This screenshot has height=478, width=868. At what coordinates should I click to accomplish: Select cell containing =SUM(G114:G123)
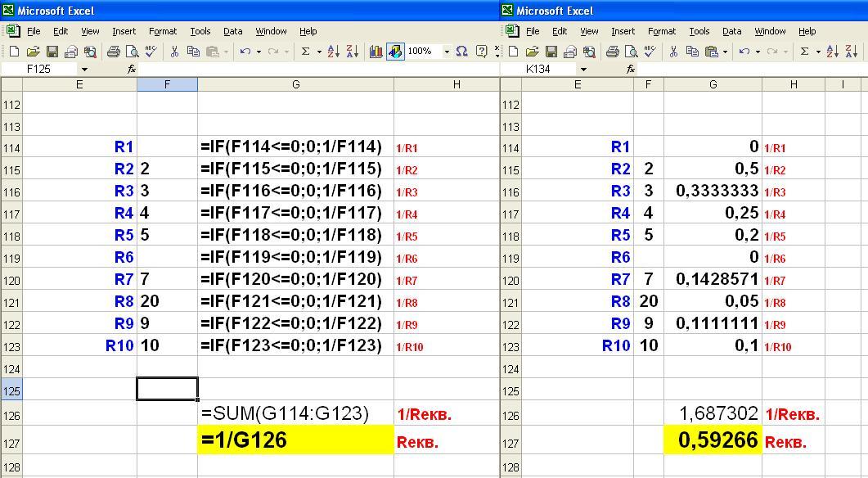tap(295, 413)
